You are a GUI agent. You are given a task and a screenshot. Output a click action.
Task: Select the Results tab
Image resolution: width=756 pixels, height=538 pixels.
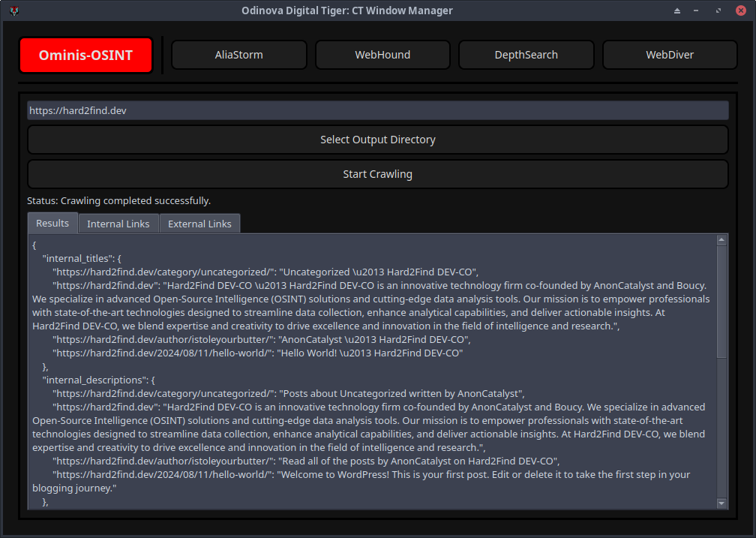click(x=52, y=223)
